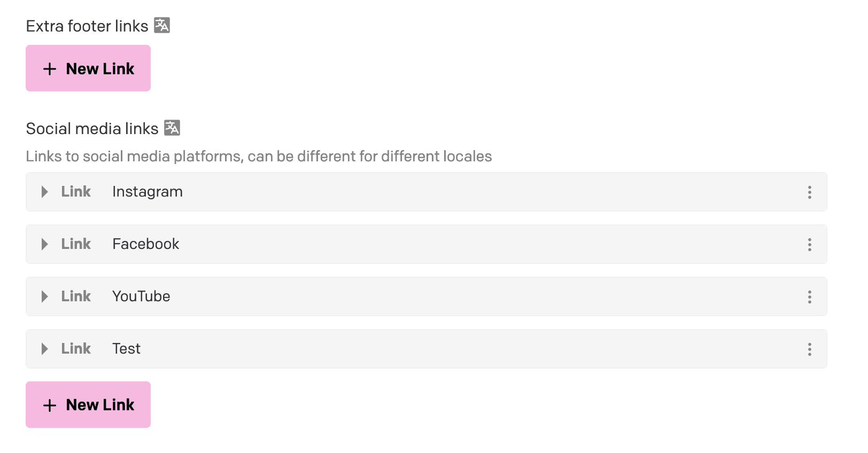Screen dimensions: 868x453
Task: Click the Social media links field label
Action: pyautogui.click(x=92, y=129)
